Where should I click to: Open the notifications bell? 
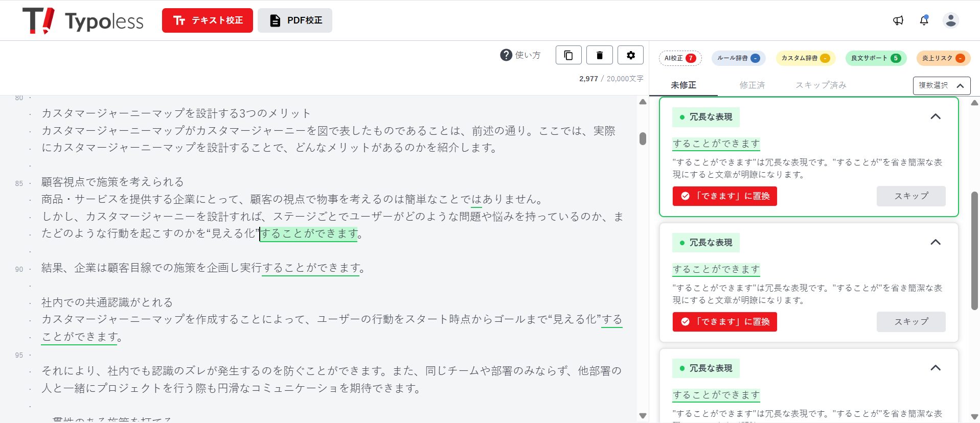pos(924,20)
